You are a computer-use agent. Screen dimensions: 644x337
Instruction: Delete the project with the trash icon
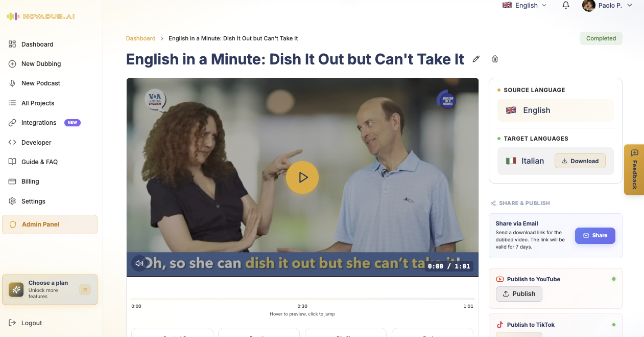(495, 59)
